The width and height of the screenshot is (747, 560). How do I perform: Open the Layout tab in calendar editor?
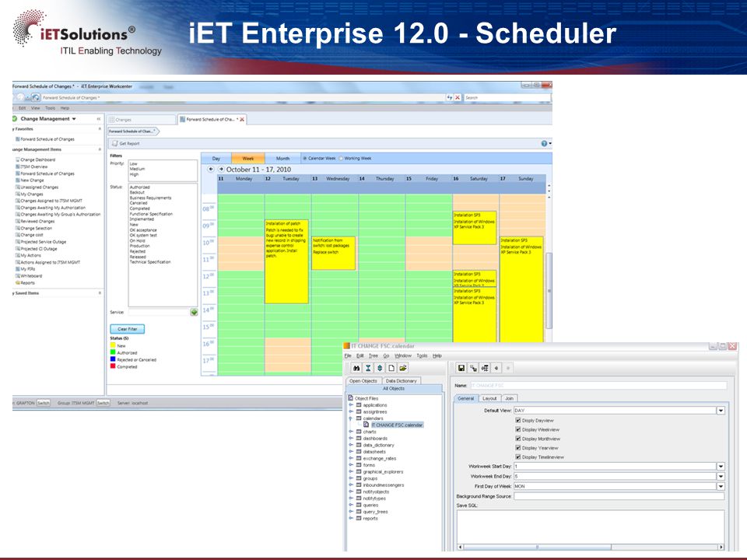[x=489, y=398]
